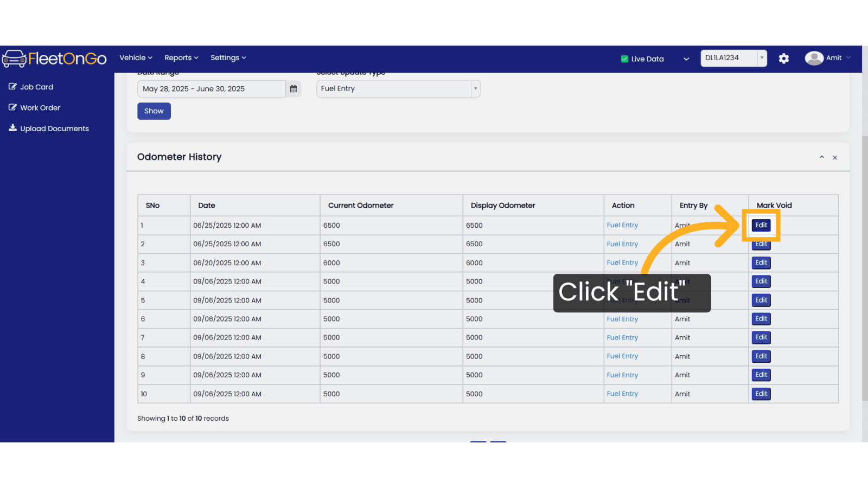Click Edit for row 7

pos(761,338)
